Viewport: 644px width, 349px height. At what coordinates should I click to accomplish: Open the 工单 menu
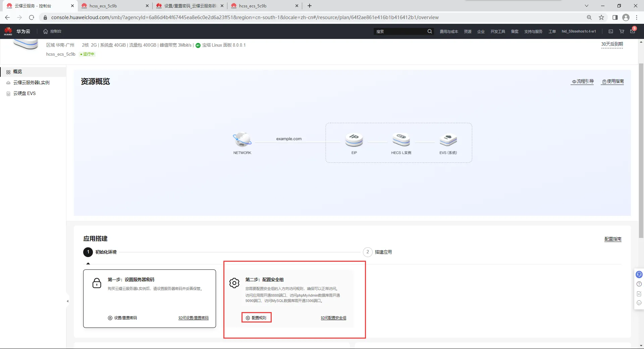tap(552, 32)
